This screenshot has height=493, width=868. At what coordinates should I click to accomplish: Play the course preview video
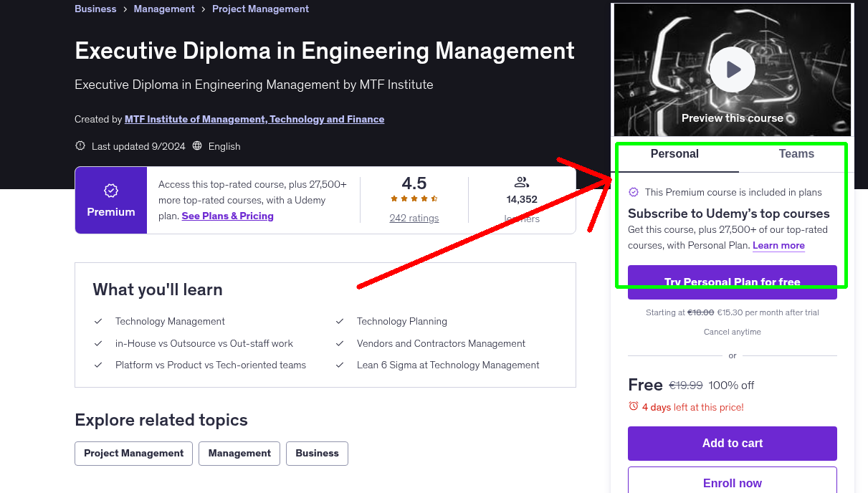coord(733,70)
